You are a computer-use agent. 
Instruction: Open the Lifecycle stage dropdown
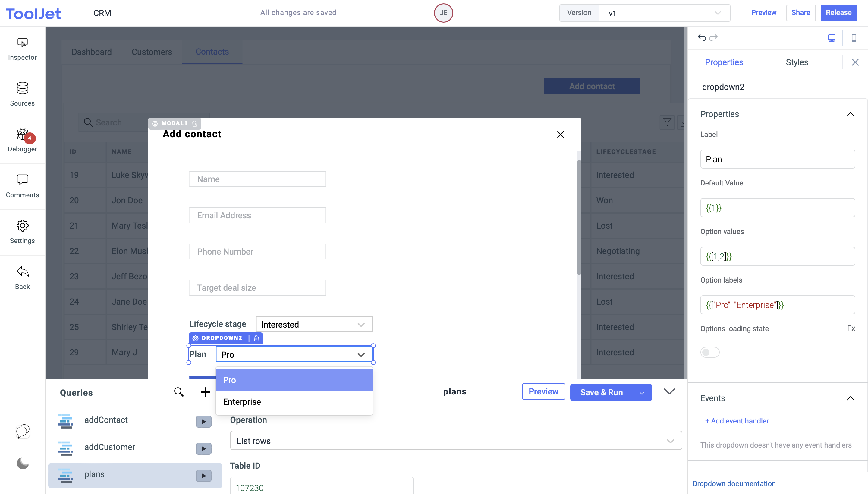(x=314, y=325)
